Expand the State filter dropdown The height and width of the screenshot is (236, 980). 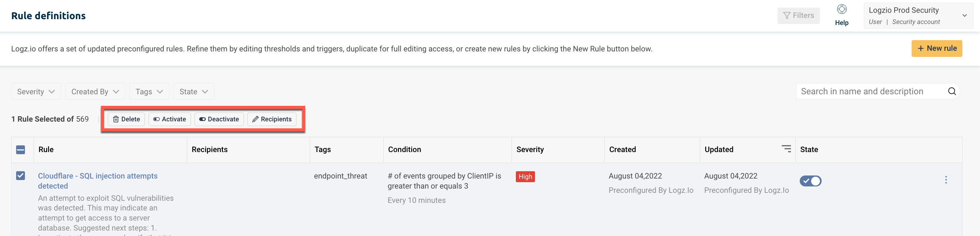[x=194, y=92]
